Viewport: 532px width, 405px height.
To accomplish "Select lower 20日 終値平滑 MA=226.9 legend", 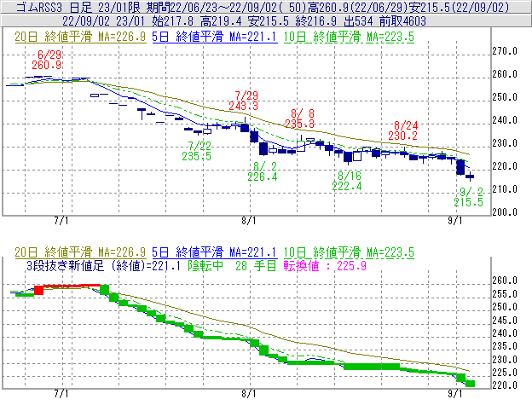I will (x=80, y=252).
